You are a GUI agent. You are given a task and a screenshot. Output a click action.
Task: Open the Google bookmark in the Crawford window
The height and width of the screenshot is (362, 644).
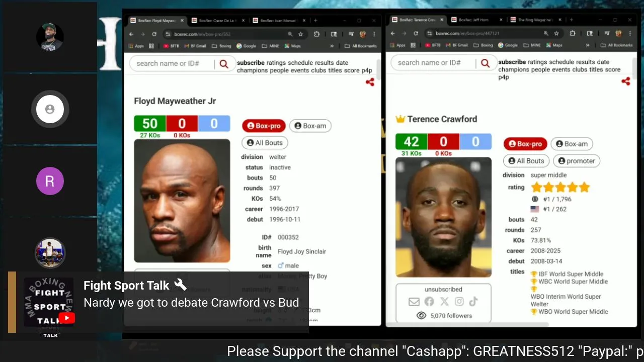point(508,45)
